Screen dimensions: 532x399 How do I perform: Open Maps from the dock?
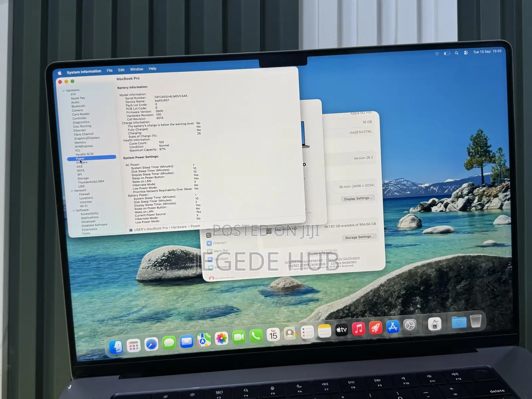204,340
